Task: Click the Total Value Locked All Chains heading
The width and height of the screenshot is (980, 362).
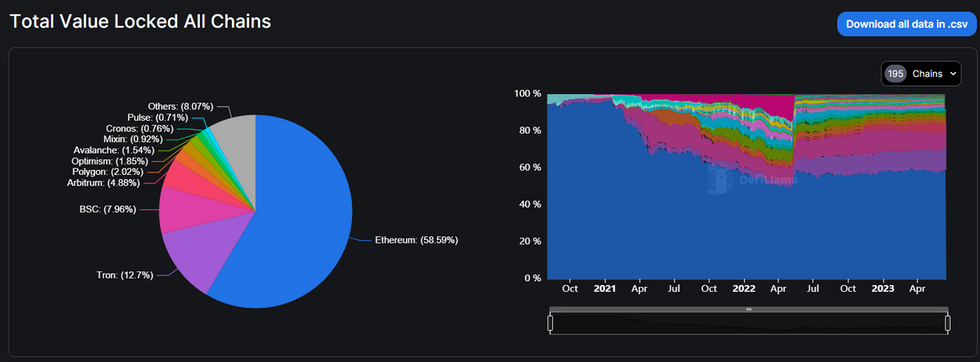Action: (x=140, y=22)
